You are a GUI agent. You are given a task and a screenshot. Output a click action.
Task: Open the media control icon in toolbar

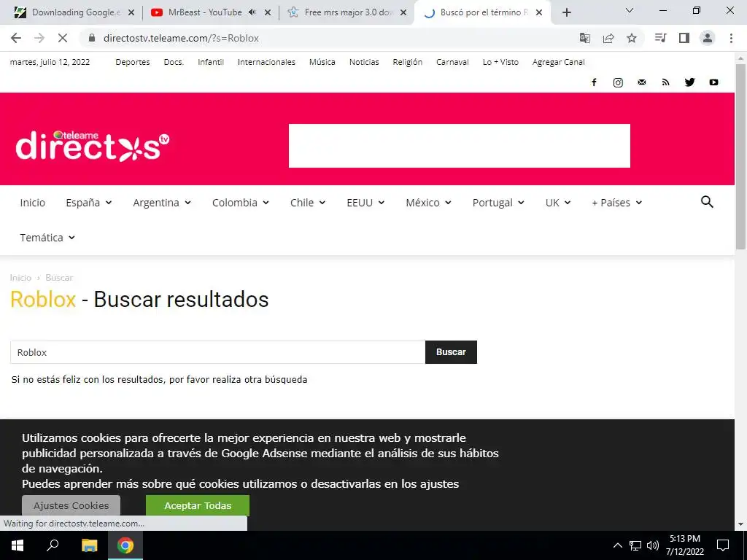click(660, 38)
